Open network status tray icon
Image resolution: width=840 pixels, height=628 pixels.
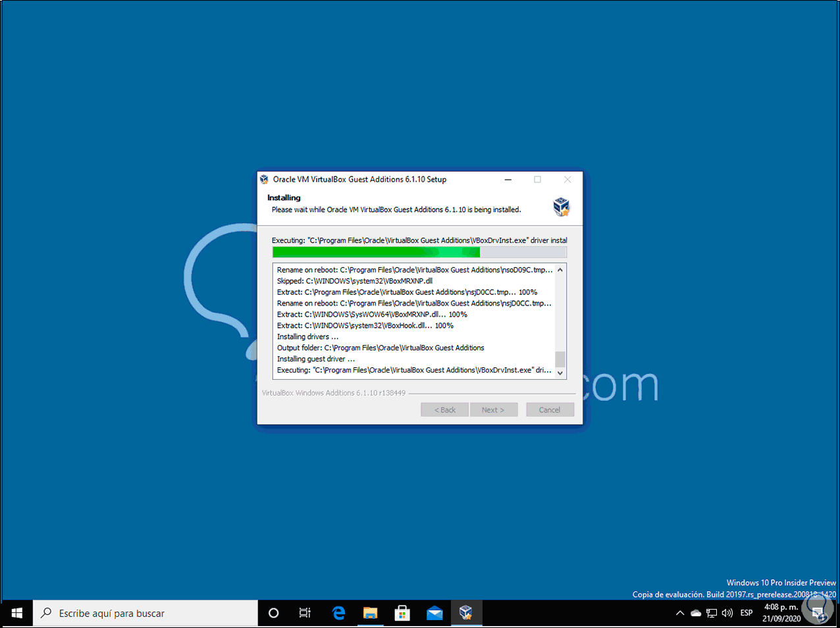click(712, 613)
